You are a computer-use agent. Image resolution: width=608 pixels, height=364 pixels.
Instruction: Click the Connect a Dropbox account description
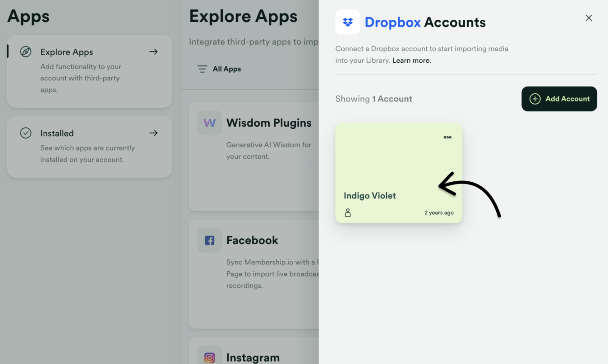422,55
